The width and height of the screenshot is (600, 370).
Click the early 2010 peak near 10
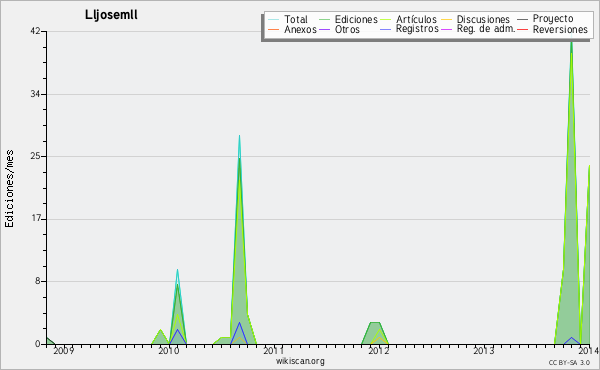tap(177, 270)
